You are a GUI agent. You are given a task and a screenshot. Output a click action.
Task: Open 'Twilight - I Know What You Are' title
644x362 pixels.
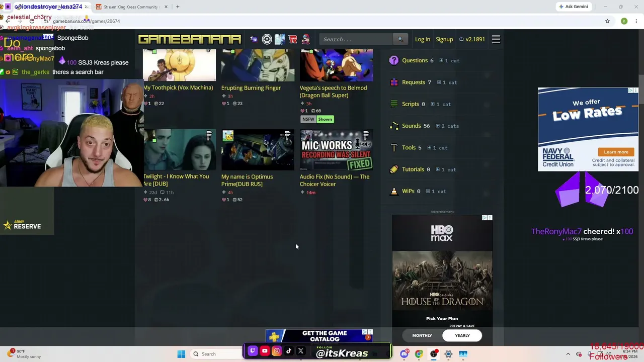click(x=176, y=180)
